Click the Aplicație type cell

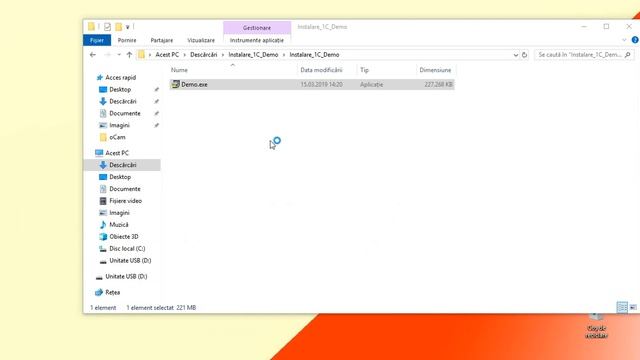(371, 84)
